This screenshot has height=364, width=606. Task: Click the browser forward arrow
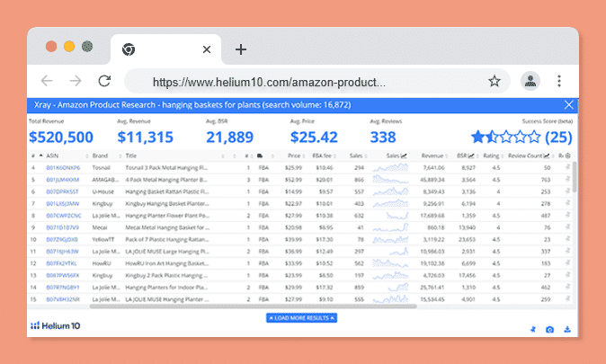click(76, 81)
